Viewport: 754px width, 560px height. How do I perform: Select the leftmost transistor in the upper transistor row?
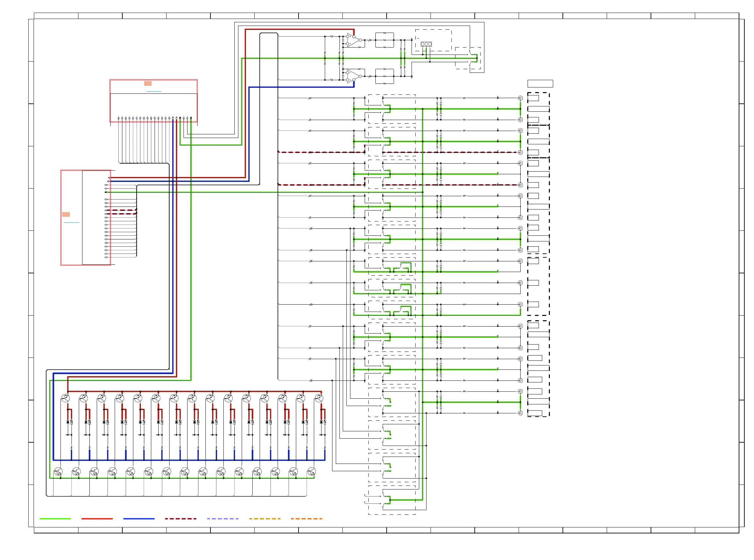coord(65,398)
